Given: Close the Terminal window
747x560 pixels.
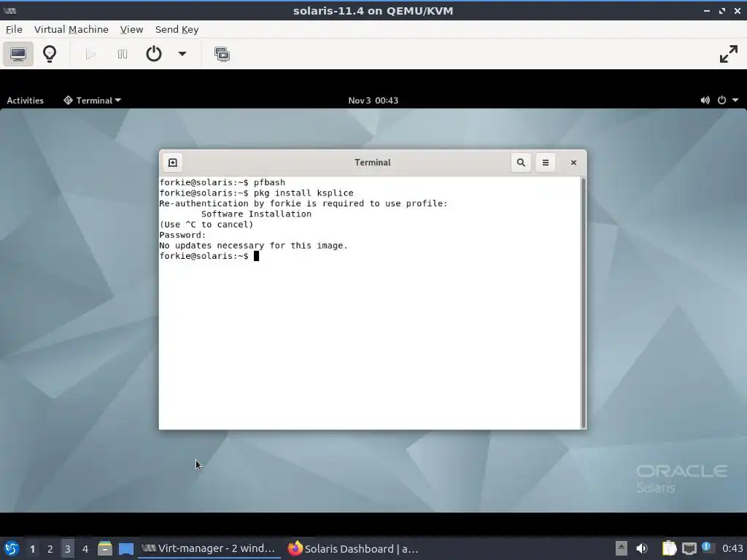Looking at the screenshot, I should coord(573,163).
